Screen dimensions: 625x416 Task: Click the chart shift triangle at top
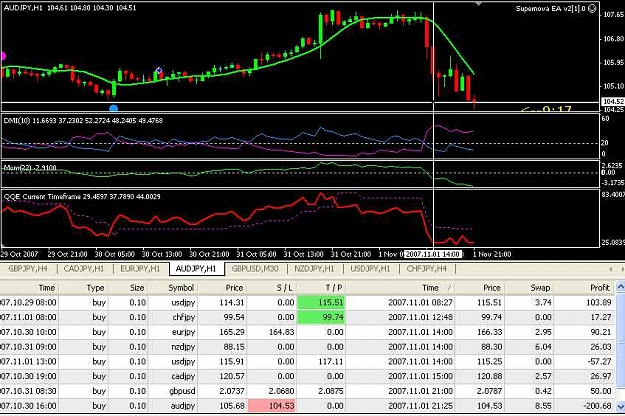click(478, 4)
